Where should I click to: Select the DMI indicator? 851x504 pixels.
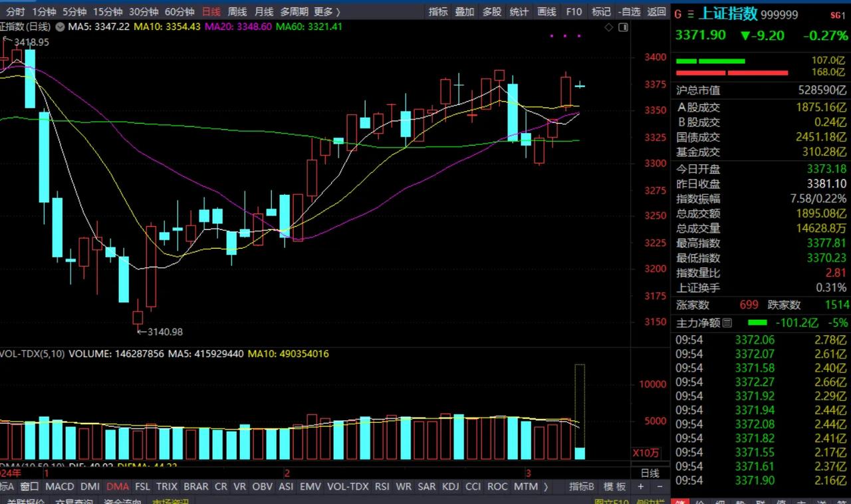pyautogui.click(x=90, y=487)
